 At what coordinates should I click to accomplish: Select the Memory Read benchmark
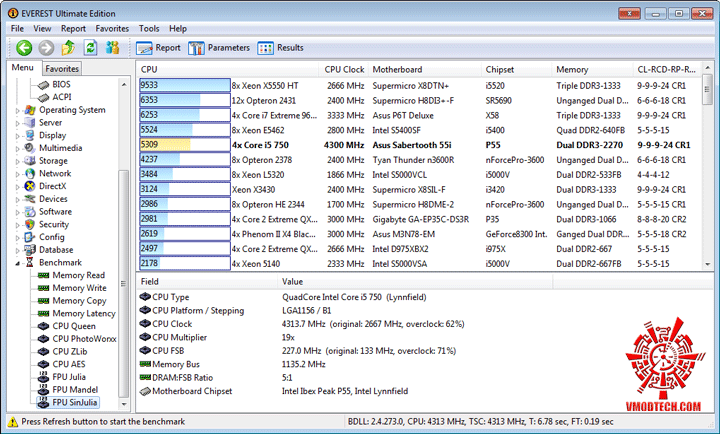[x=79, y=275]
